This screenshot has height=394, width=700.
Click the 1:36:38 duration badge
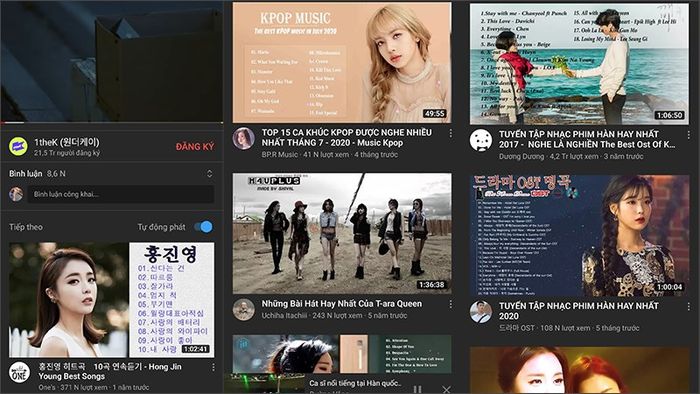tap(431, 285)
